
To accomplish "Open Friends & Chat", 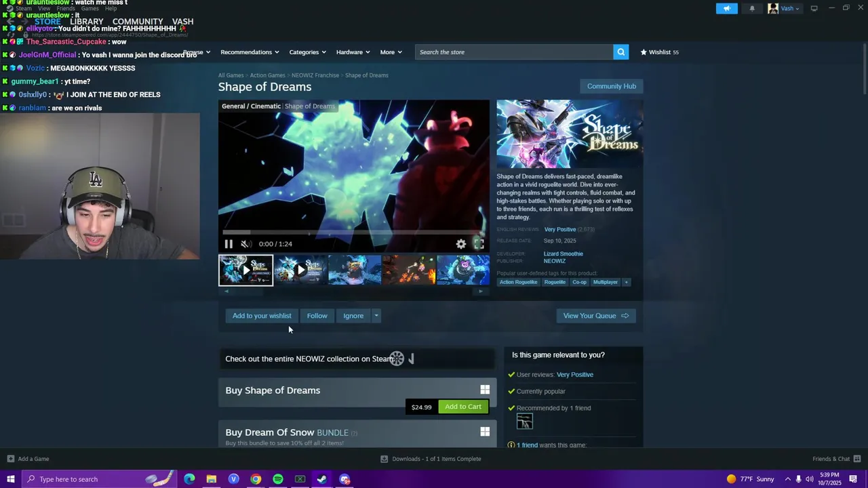I will click(837, 459).
